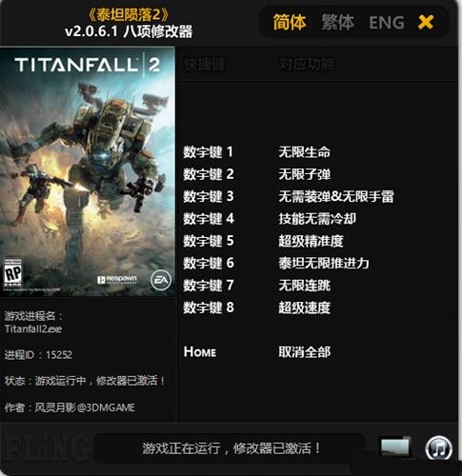Enable 技能无需冷却 option
Screen dimensions: 462x476
point(317,219)
